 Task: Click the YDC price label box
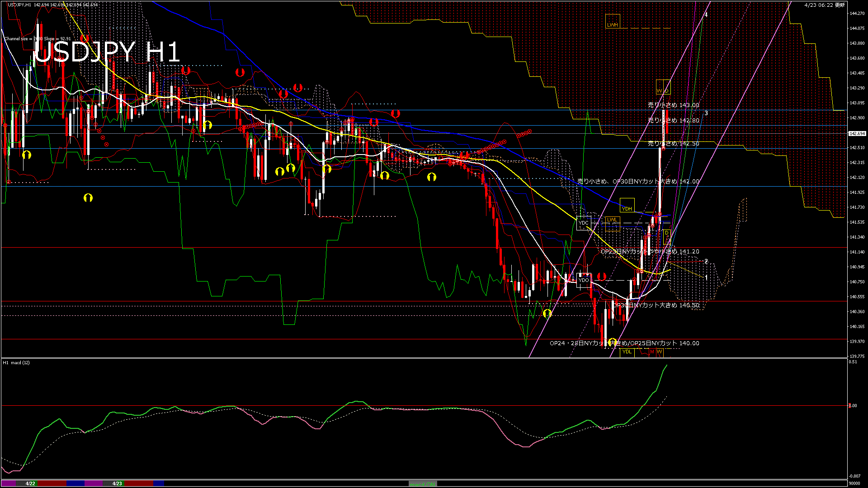click(584, 223)
